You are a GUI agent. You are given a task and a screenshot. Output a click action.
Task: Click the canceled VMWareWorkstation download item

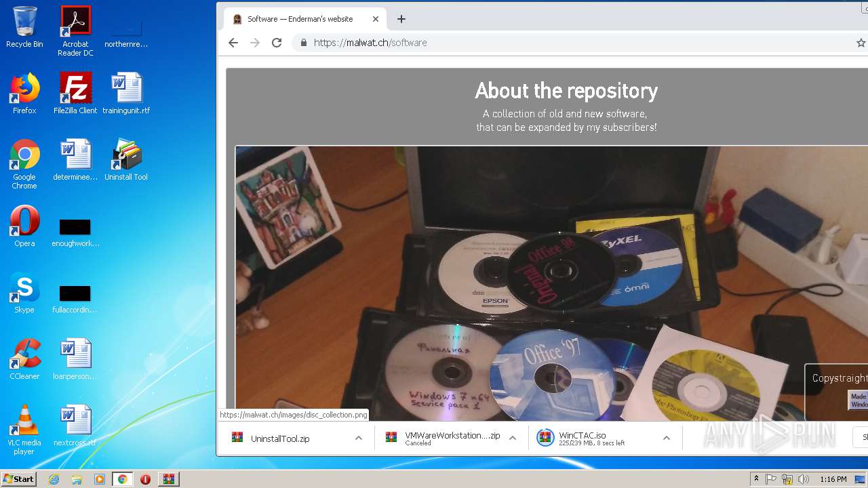[443, 439]
